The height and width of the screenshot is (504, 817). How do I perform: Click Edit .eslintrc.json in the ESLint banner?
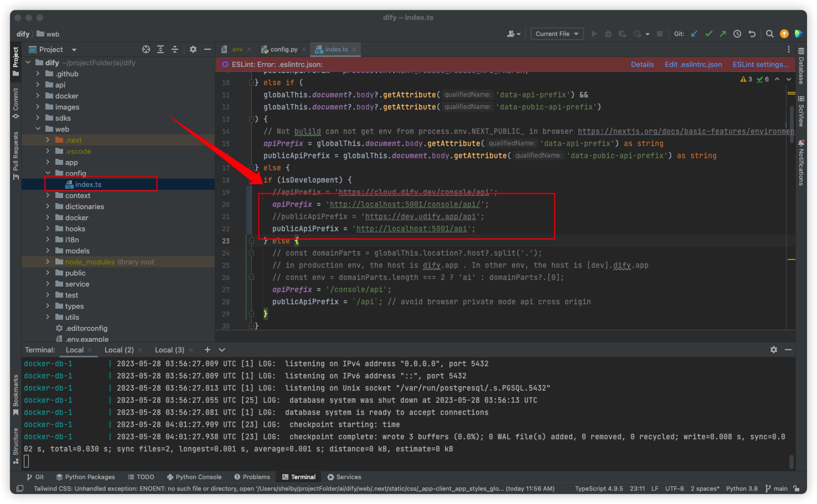(x=693, y=64)
